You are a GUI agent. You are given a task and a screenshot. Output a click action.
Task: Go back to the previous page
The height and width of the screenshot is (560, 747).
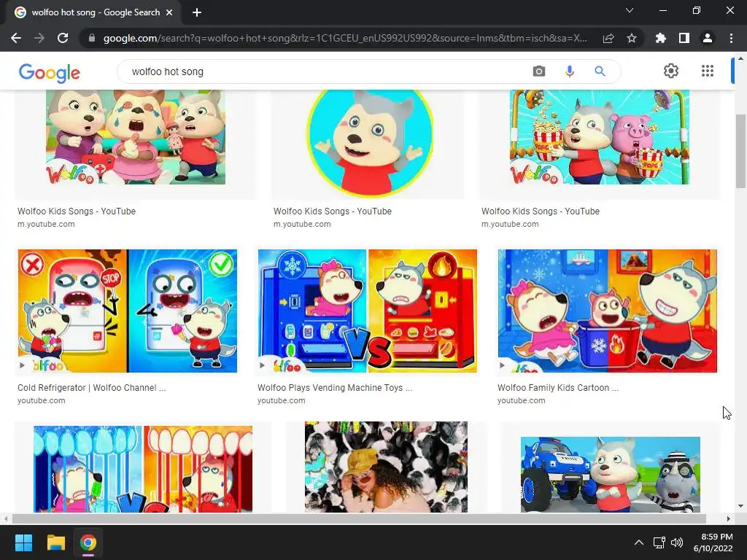pyautogui.click(x=16, y=38)
